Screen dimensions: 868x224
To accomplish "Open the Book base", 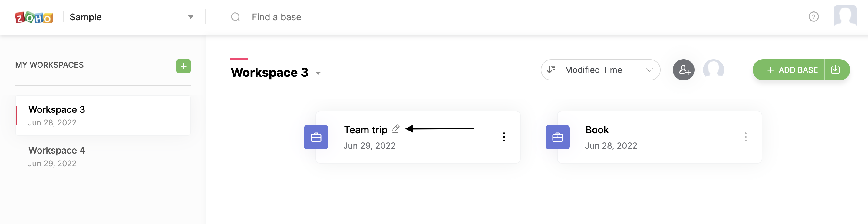I will pyautogui.click(x=597, y=130).
